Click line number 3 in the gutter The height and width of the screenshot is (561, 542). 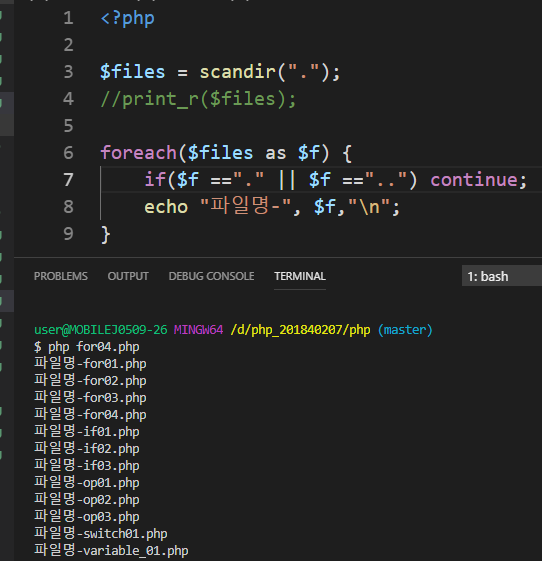coord(68,72)
